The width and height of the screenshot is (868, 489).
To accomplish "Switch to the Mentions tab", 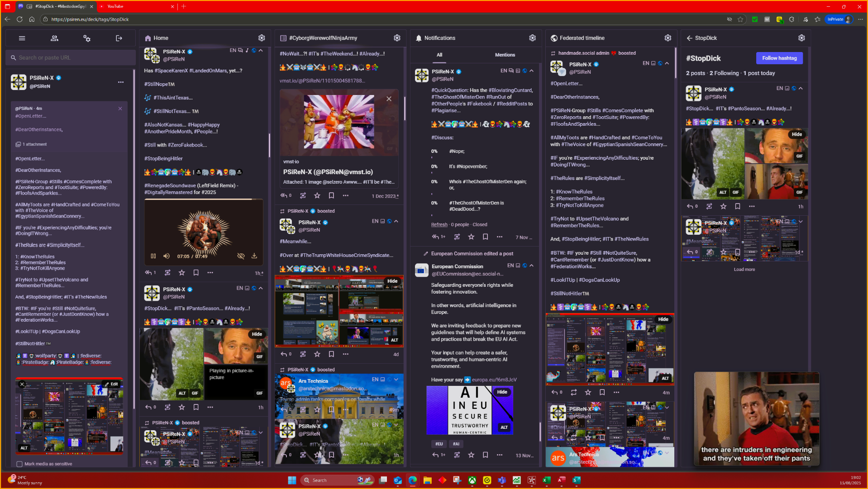I will click(505, 55).
